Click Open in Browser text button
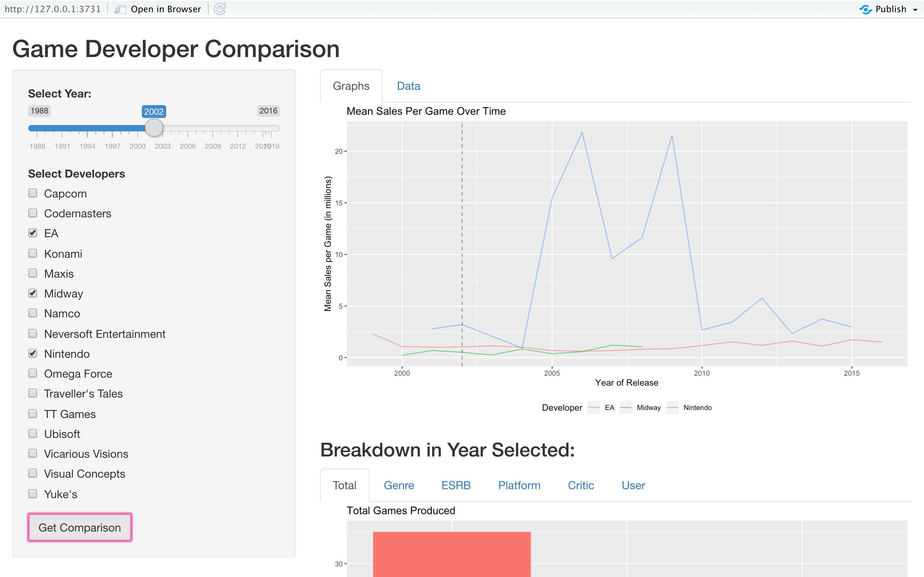 tap(166, 9)
